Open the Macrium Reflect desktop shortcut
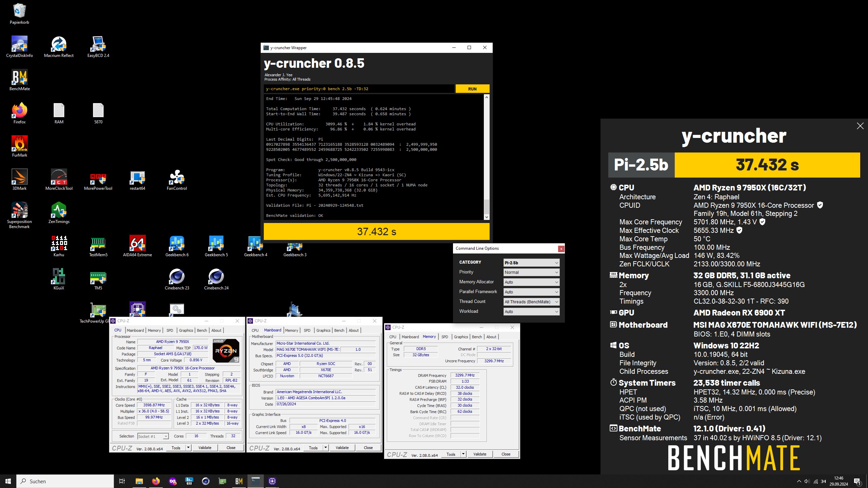 [59, 47]
